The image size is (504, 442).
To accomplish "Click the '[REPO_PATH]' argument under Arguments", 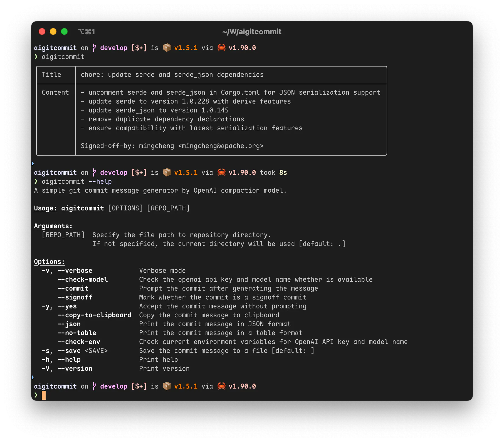I will 63,235.
